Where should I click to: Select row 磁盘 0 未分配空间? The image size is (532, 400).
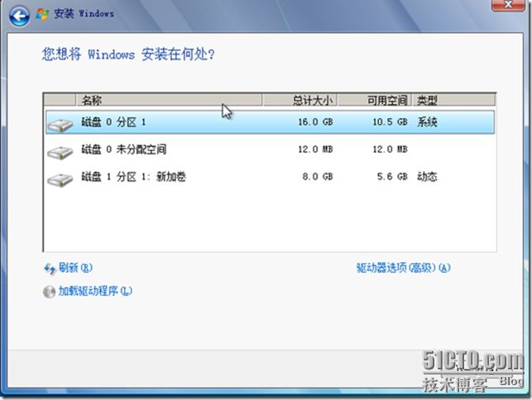(x=270, y=150)
